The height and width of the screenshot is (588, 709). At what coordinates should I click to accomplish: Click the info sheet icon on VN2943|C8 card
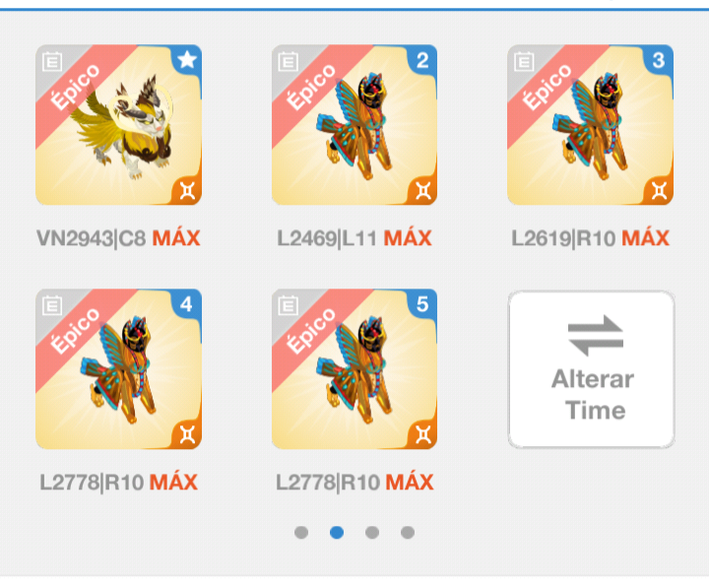coord(52,61)
